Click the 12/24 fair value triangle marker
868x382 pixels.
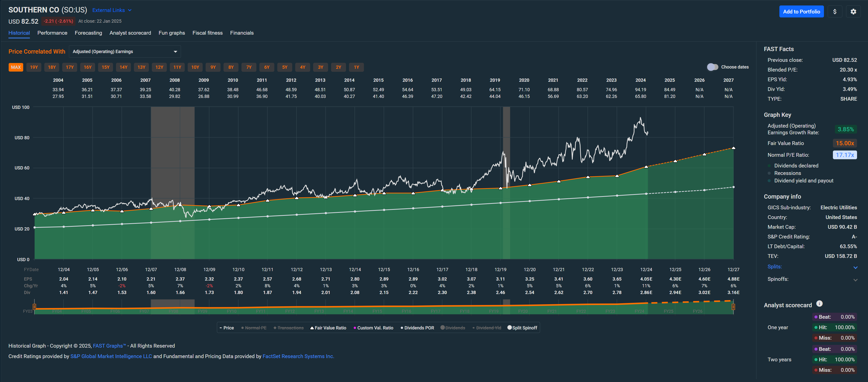click(x=646, y=167)
